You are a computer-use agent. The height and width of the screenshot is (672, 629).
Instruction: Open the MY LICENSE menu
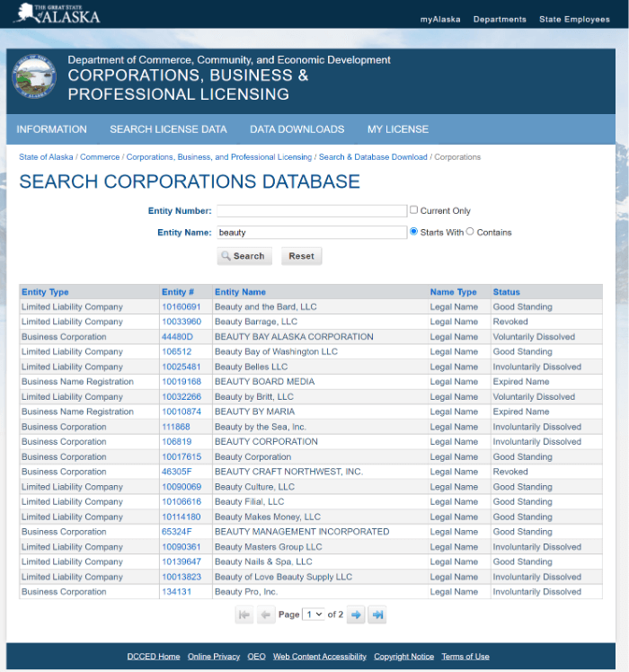click(398, 129)
